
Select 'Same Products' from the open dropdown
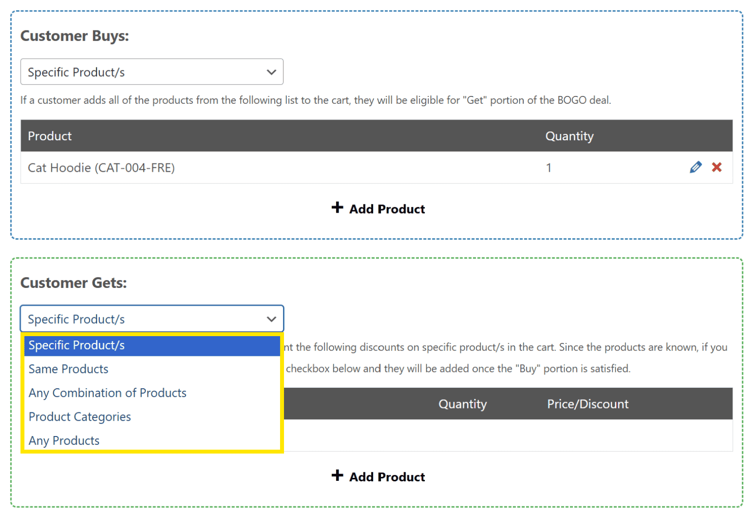(68, 369)
